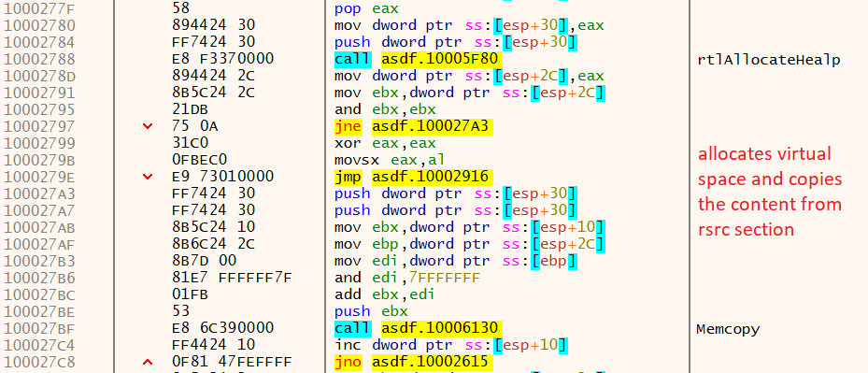Screen dimensions: 868x373
Task: Select address 100027A3
Action: click(39, 194)
